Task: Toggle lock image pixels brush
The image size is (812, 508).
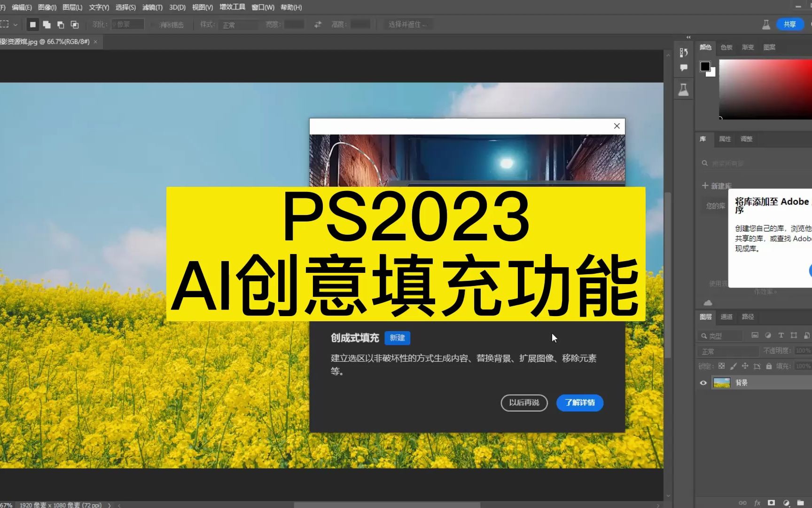Action: tap(733, 366)
